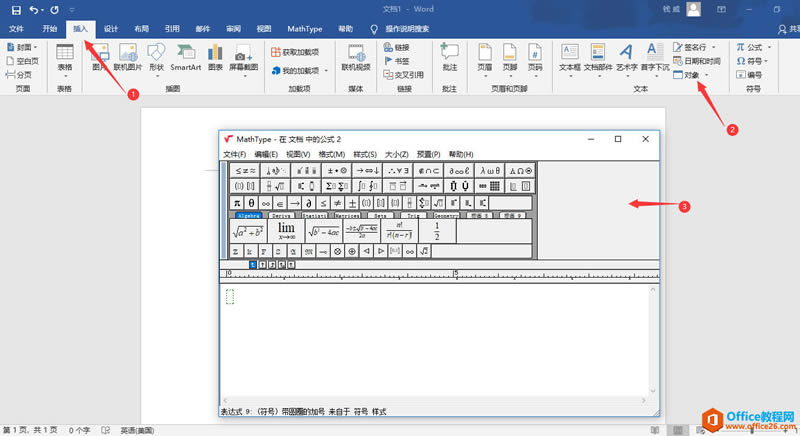Viewport: 800px width, 436px height.
Task: Insert the circled plus symbol
Action: (x=352, y=251)
